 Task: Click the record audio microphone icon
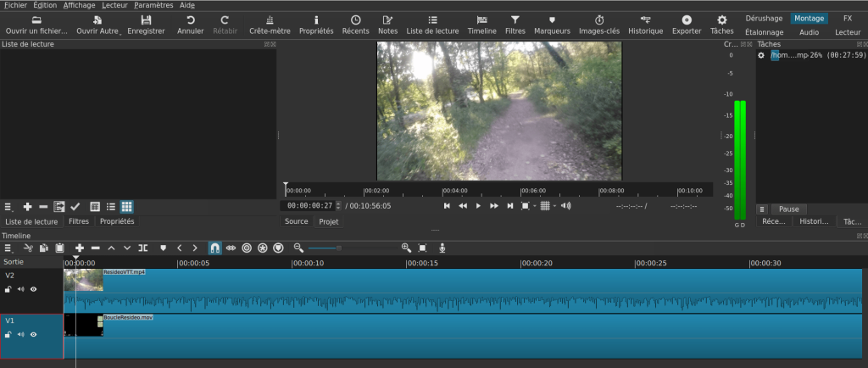click(x=442, y=248)
